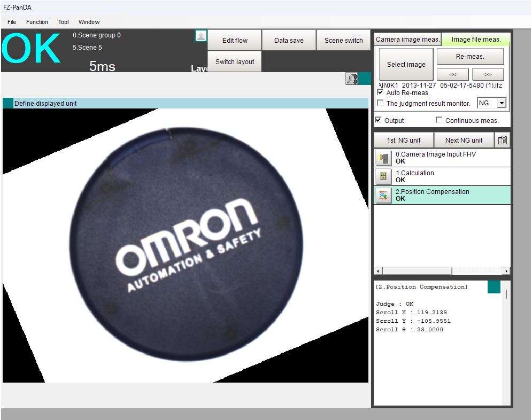Click the Re-meas. button
This screenshot has width=532, height=420.
[x=471, y=57]
